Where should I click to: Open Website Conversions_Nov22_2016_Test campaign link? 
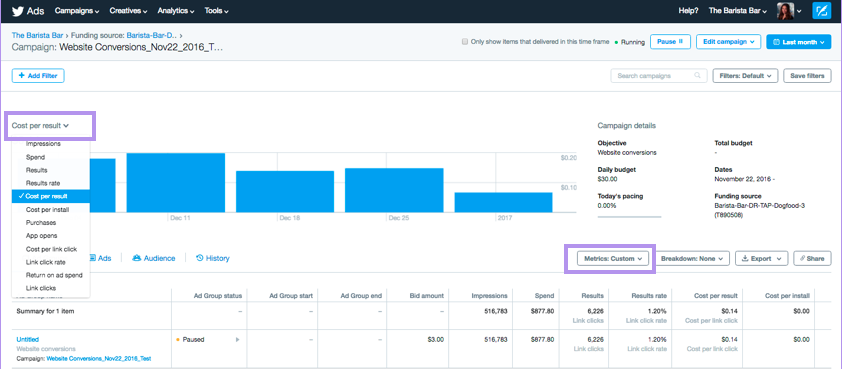pos(99,358)
